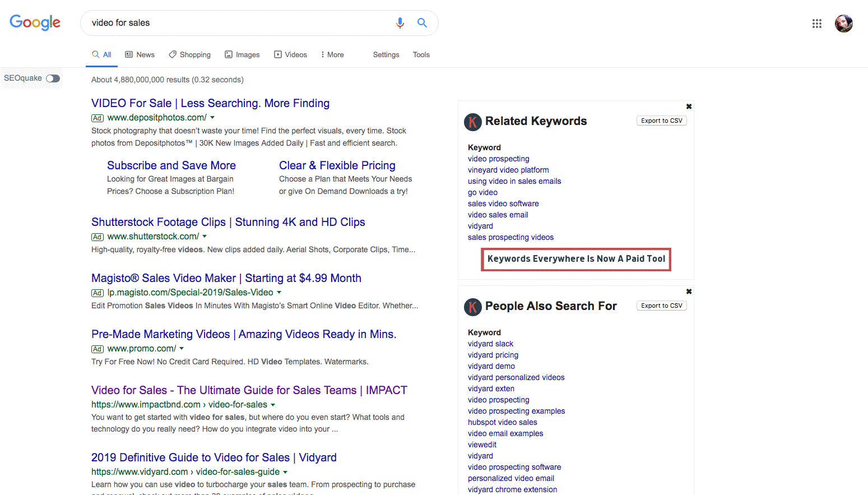This screenshot has height=495, width=868.
Task: Click related keyword video prospecting
Action: (x=499, y=159)
